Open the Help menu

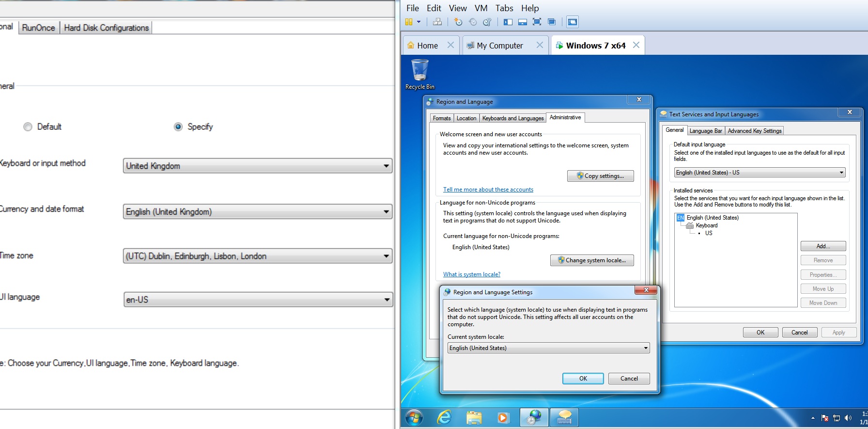click(530, 8)
